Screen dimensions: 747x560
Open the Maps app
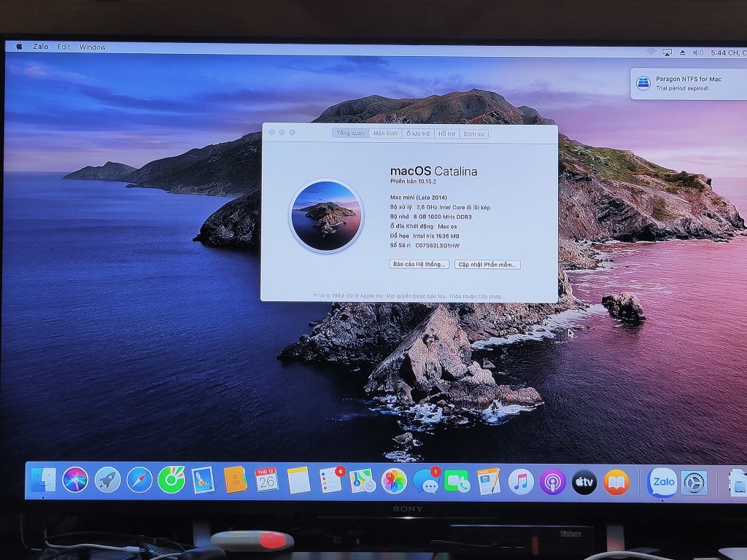coord(363,481)
